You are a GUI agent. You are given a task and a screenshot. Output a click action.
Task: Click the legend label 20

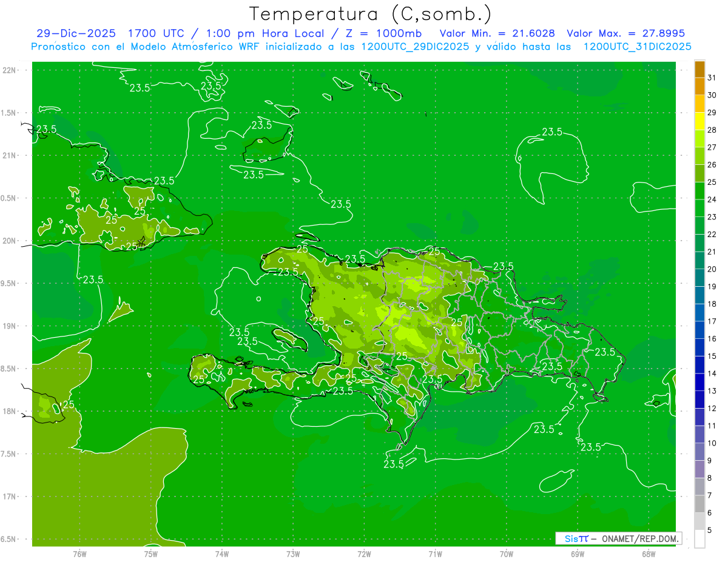point(712,269)
